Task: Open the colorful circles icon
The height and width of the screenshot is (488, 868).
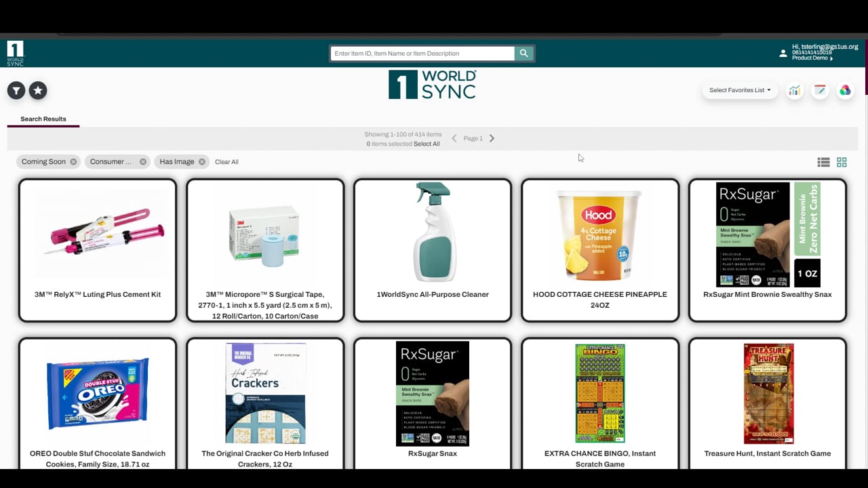Action: pyautogui.click(x=845, y=90)
